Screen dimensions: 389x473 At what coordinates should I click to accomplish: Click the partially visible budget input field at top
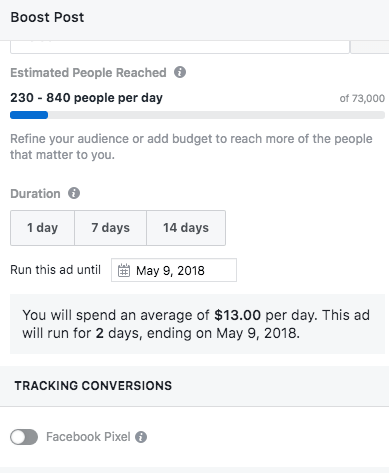pyautogui.click(x=180, y=47)
